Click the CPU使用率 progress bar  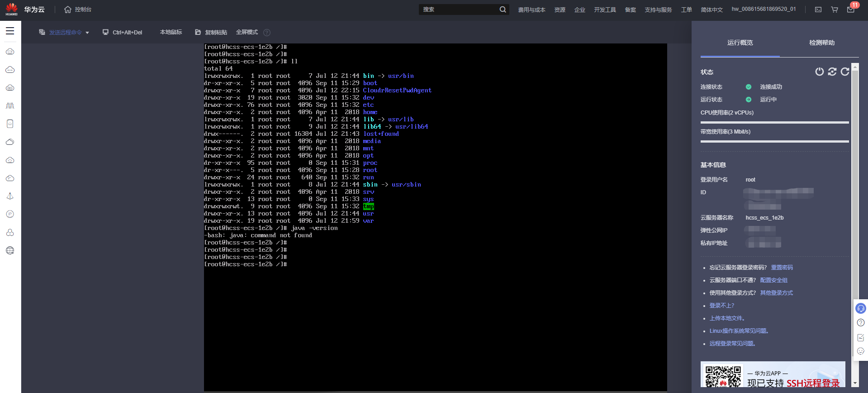[775, 122]
